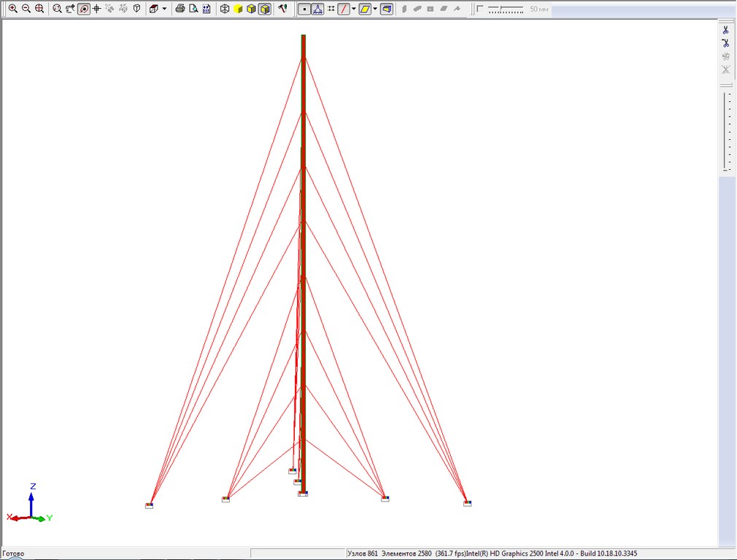737x560 pixels.
Task: Toggle the red line bar elements button
Action: pos(344,9)
